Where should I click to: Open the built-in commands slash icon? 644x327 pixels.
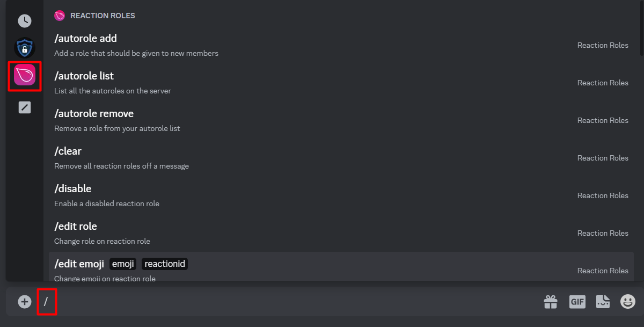pyautogui.click(x=25, y=107)
